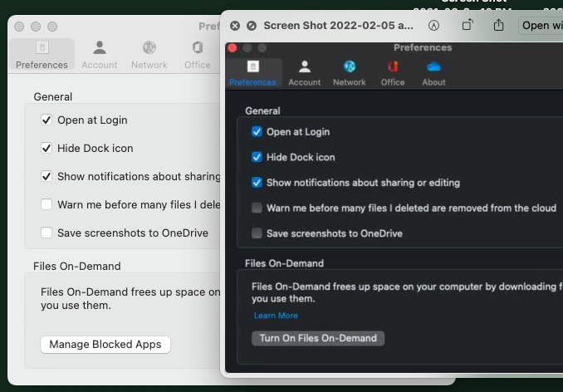Open the Share menu in Quick Look
Image resolution: width=563 pixels, height=392 pixels.
498,25
